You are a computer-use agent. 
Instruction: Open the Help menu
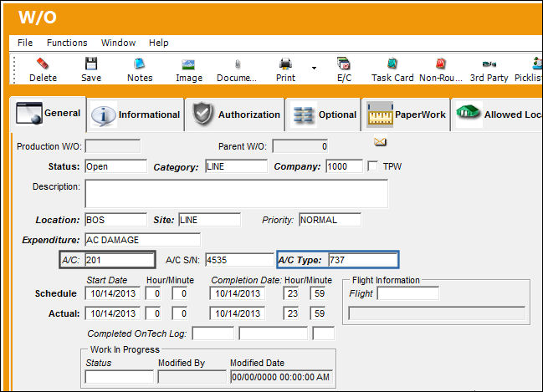point(159,43)
